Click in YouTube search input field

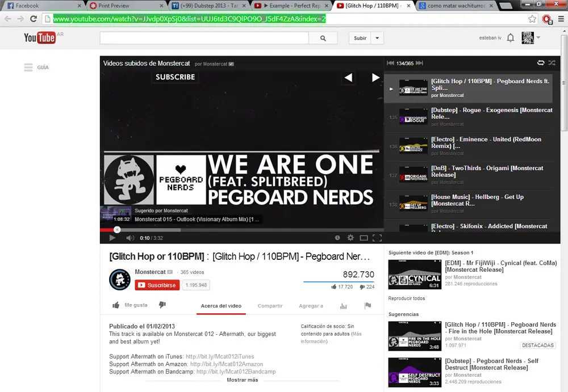pos(204,38)
